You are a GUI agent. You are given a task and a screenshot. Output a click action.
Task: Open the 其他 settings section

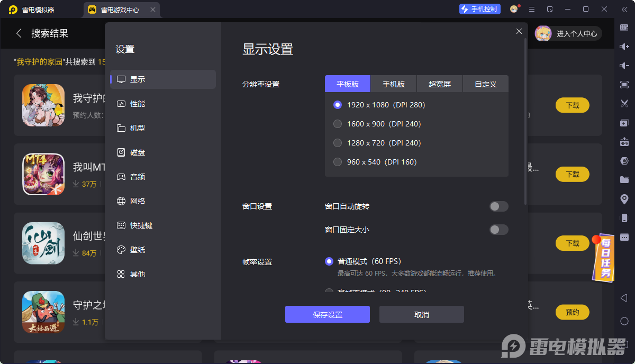[163, 274]
